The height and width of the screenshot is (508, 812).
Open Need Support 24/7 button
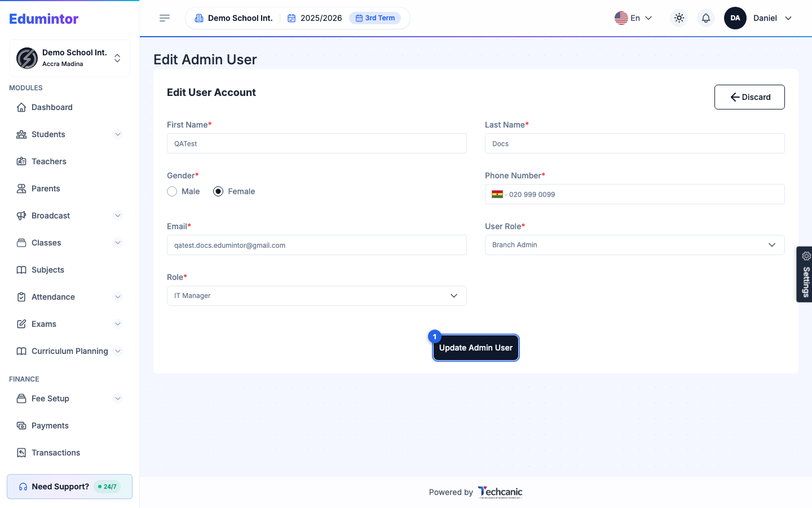click(69, 487)
